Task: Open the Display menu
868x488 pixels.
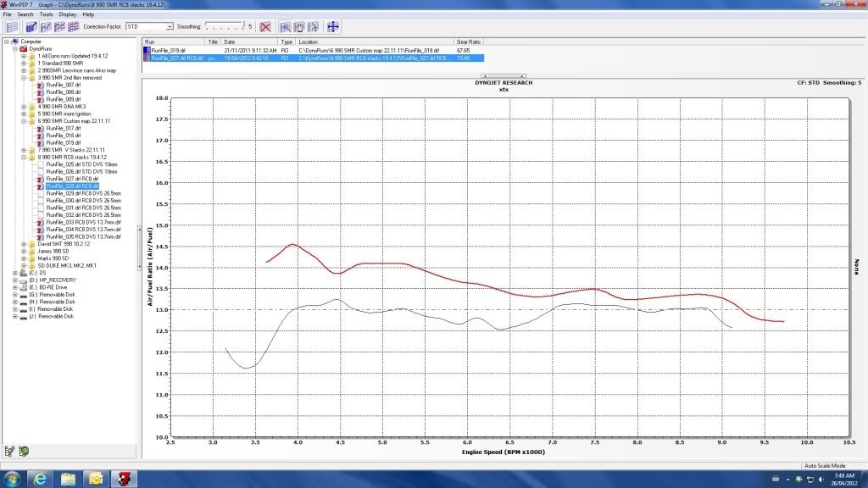Action: tap(67, 15)
